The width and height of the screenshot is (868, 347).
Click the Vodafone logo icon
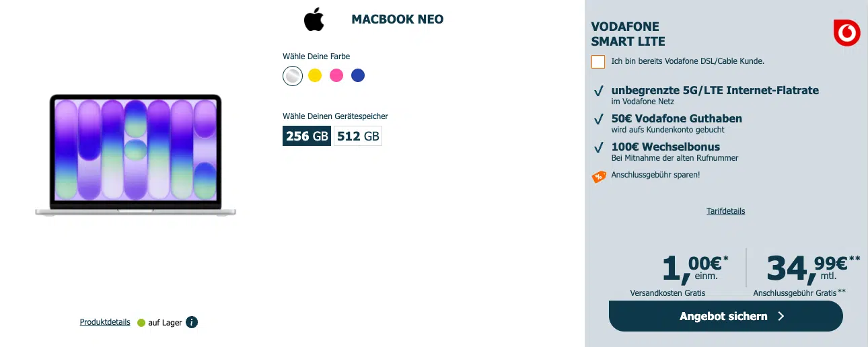[846, 33]
